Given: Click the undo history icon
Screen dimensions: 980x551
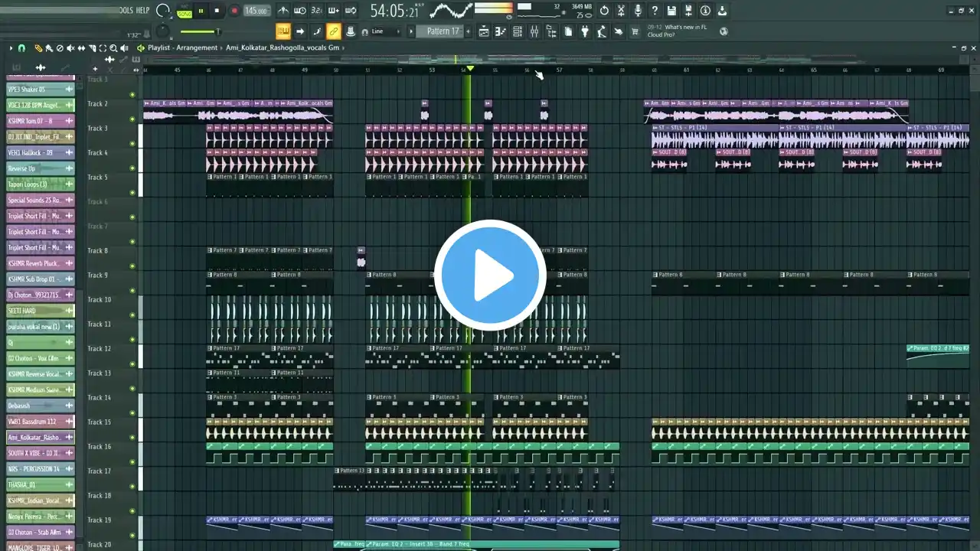Looking at the screenshot, I should click(604, 11).
